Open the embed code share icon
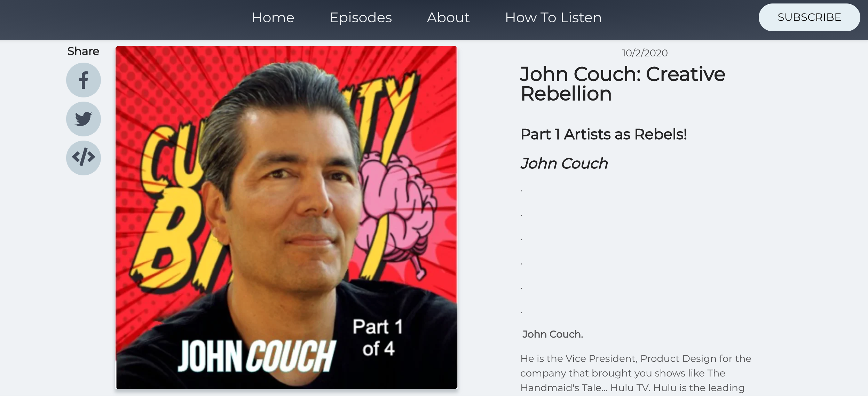Image resolution: width=868 pixels, height=396 pixels. pyautogui.click(x=84, y=158)
